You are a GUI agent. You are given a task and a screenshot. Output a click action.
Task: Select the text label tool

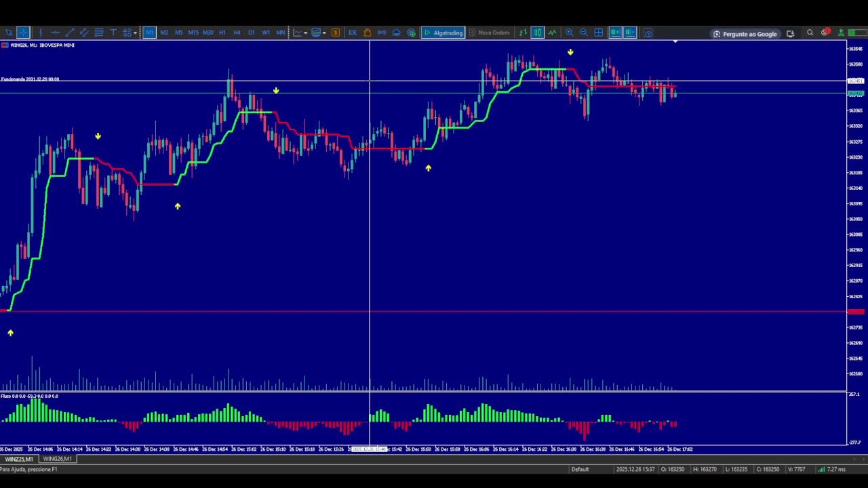tap(113, 33)
